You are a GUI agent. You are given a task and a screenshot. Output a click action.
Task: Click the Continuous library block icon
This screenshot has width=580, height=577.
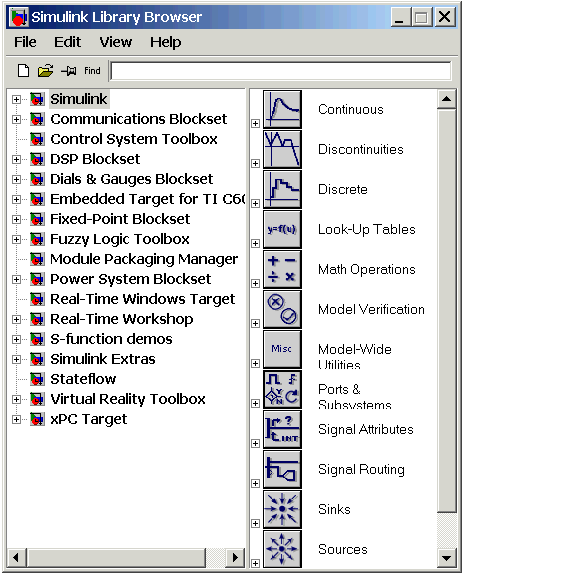pos(282,109)
